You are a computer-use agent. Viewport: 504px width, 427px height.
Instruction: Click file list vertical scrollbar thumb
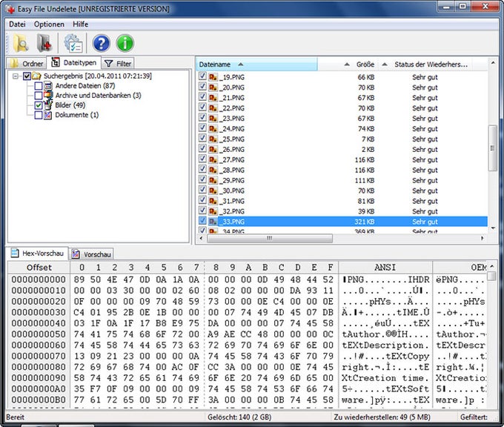[492, 148]
